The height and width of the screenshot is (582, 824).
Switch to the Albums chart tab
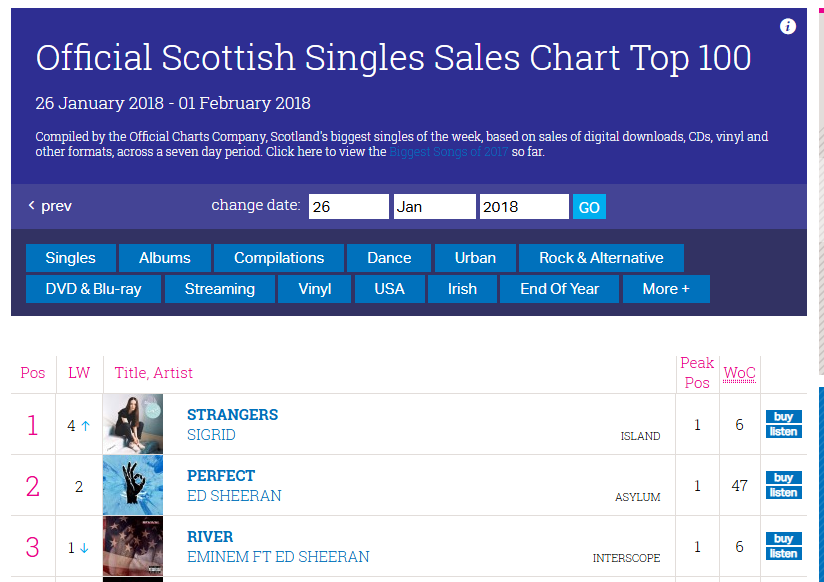click(x=164, y=258)
